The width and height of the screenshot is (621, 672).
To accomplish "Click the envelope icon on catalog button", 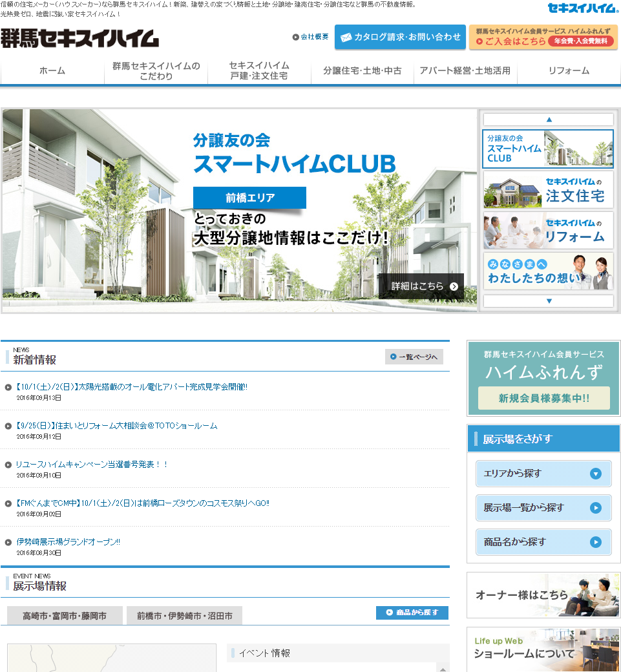I will 346,37.
